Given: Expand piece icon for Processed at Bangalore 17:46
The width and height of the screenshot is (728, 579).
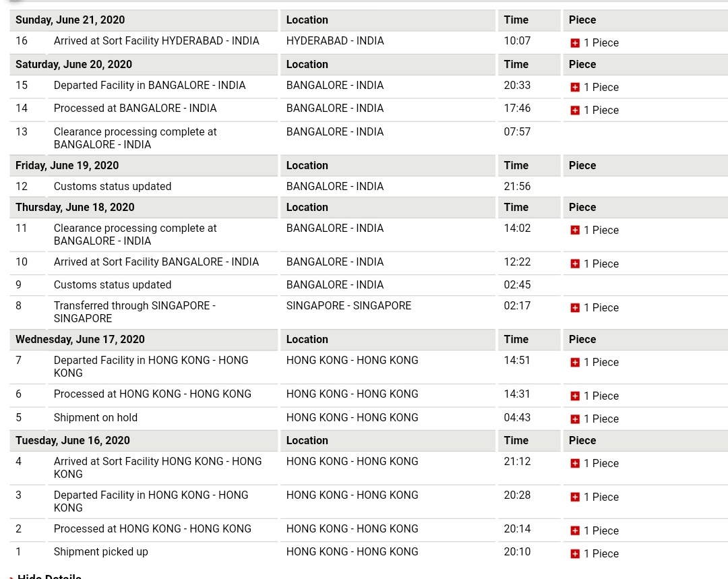Looking at the screenshot, I should coord(575,111).
